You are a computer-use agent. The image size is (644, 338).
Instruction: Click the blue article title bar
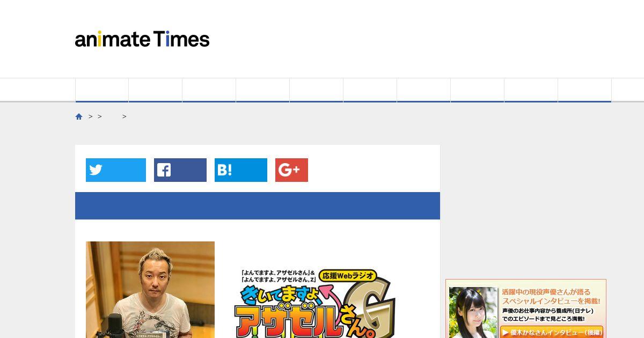coord(258,205)
